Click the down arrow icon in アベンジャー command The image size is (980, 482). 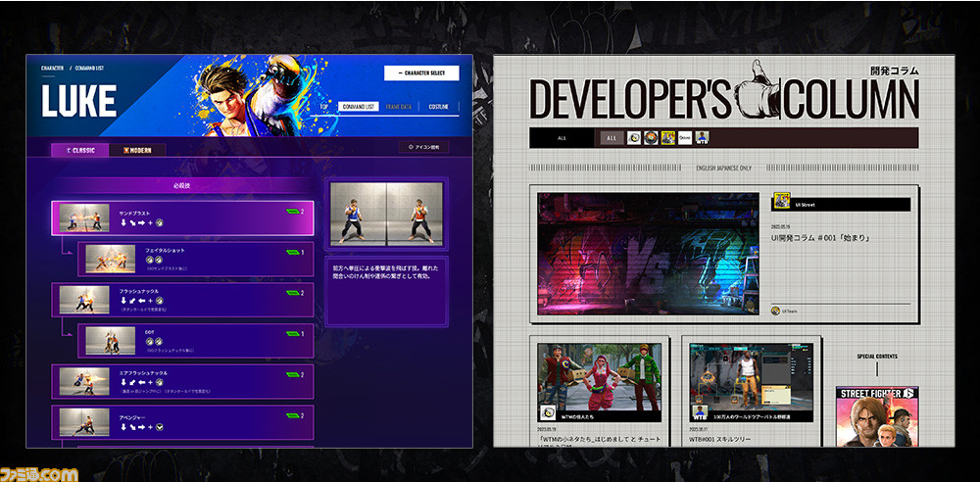click(x=123, y=427)
